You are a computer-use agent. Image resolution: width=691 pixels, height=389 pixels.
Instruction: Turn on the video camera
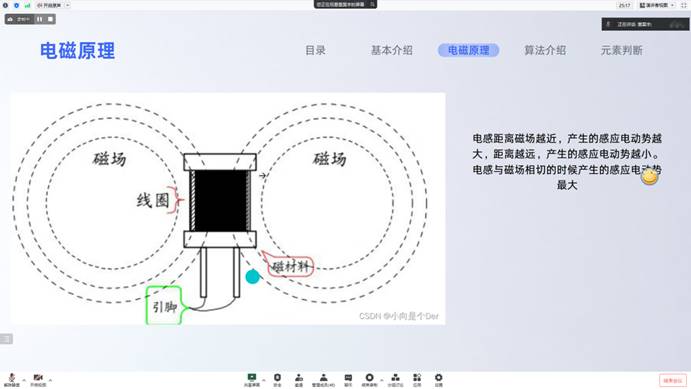coord(38,380)
